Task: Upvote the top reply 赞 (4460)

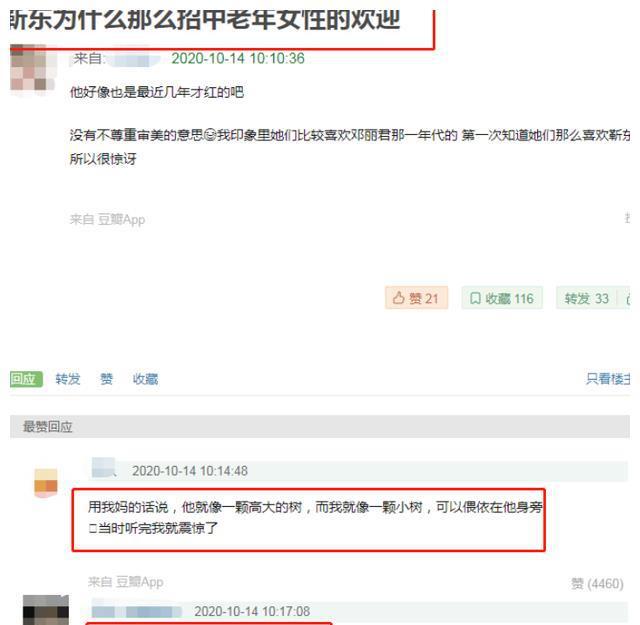Action: click(x=597, y=584)
